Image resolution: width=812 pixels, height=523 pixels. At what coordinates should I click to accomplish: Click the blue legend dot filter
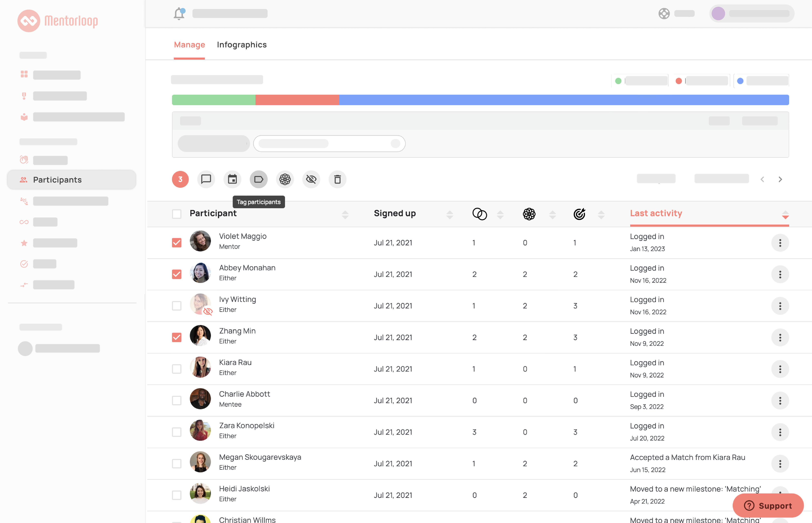(740, 81)
